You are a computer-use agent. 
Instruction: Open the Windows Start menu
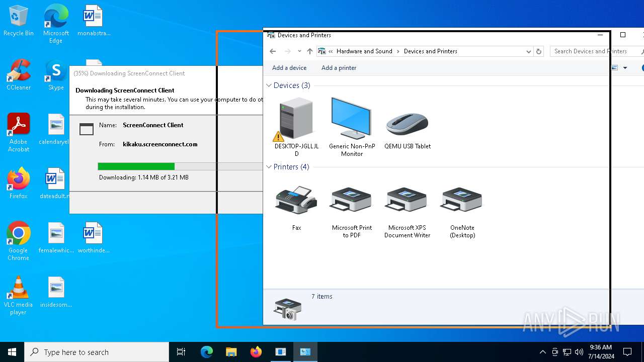[x=12, y=352]
